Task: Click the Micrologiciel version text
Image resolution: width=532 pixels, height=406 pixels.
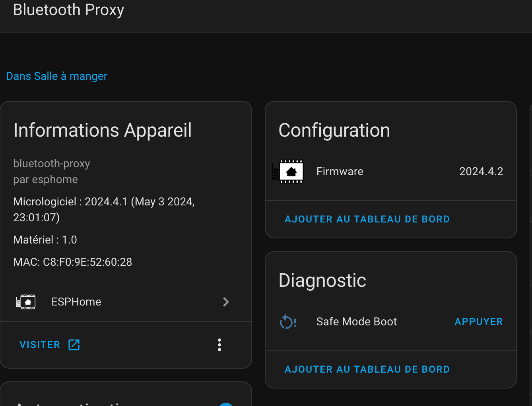Action: point(104,210)
